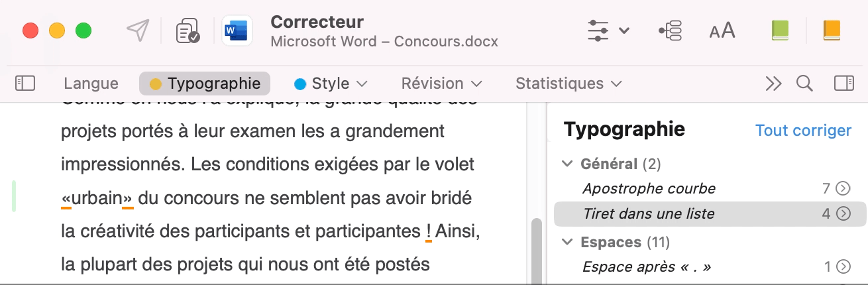Open the orange guide book icon
Image resolution: width=868 pixels, height=285 pixels.
coord(831,31)
